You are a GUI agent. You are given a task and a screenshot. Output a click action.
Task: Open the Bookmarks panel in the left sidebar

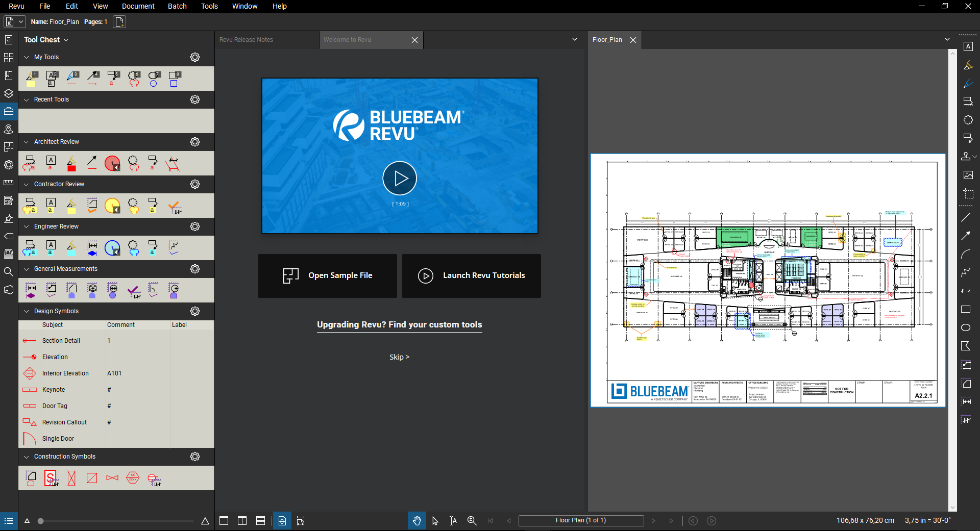(9, 75)
